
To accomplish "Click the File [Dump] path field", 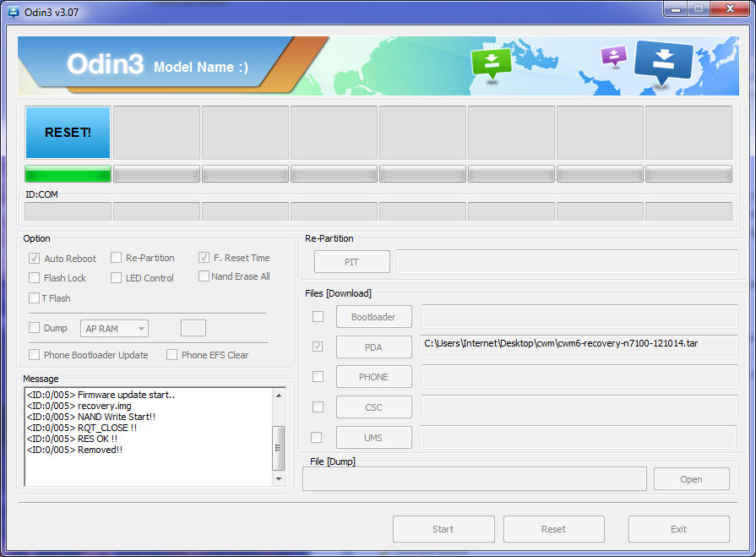I will [x=475, y=479].
